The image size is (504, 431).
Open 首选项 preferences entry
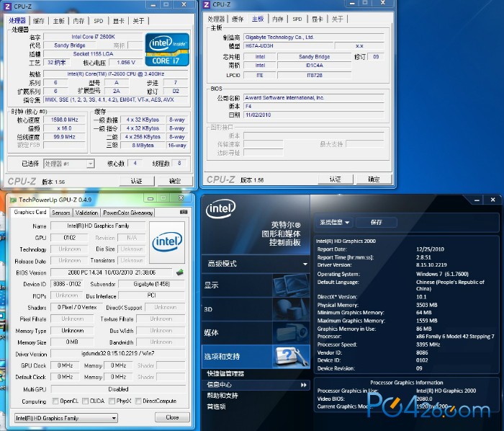[x=216, y=406]
